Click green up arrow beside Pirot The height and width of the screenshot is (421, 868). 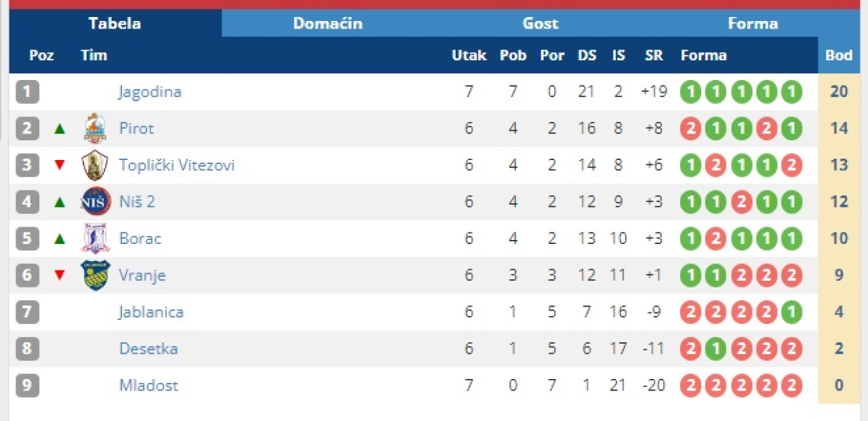click(x=60, y=128)
